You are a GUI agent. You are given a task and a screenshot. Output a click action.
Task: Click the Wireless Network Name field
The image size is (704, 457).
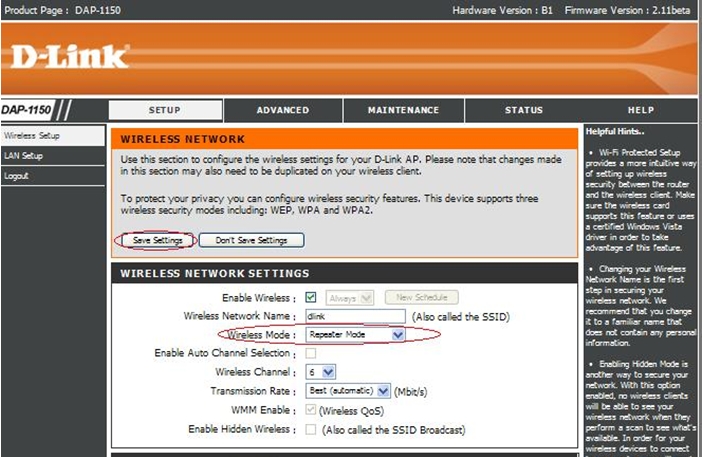click(355, 316)
